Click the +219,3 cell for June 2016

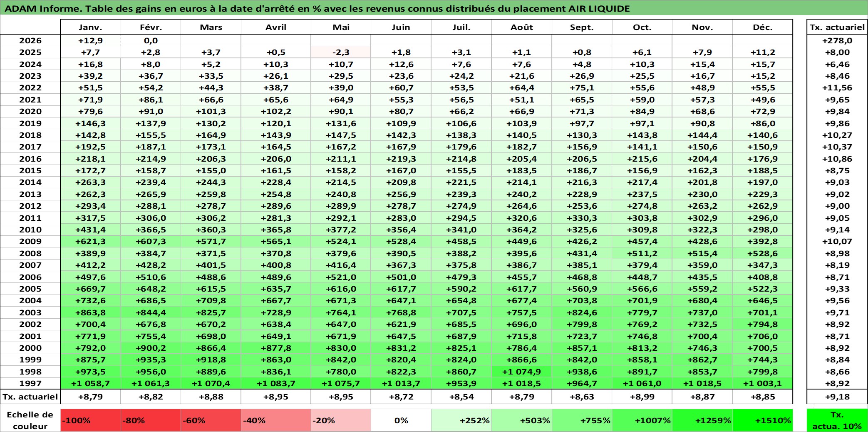click(401, 159)
